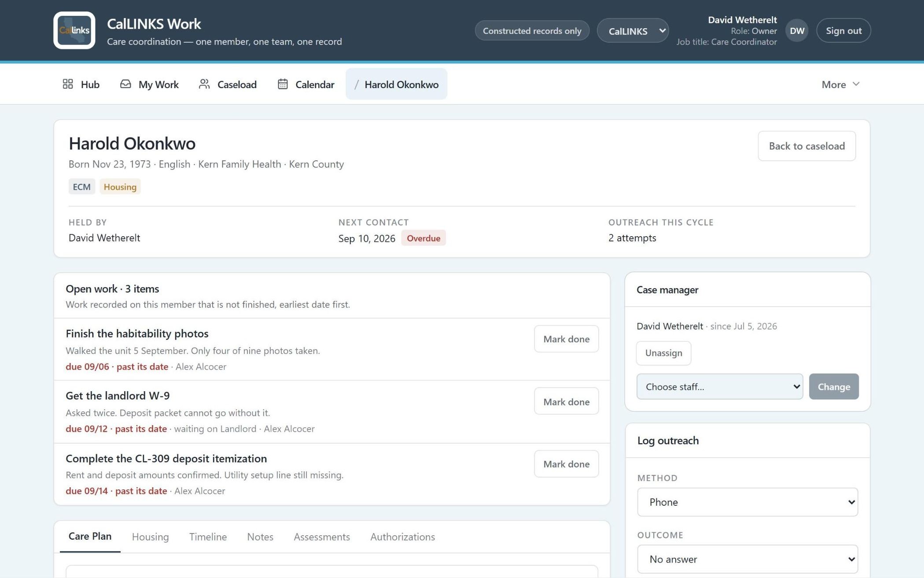Image resolution: width=924 pixels, height=578 pixels.
Task: Switch to the Care Plan tab
Action: point(90,536)
